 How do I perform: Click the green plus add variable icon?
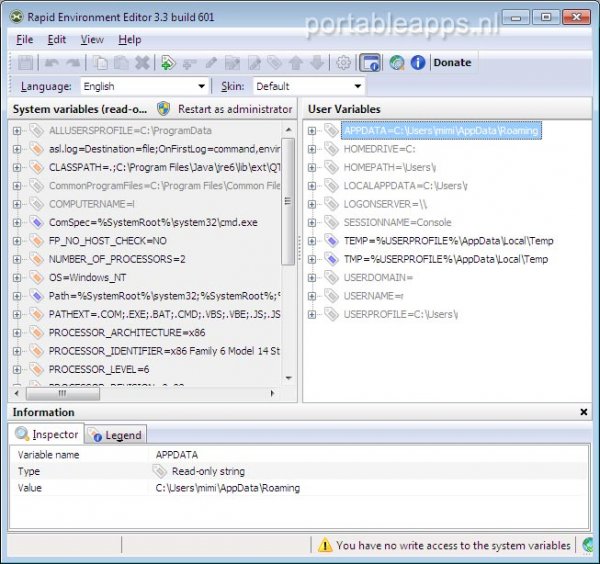click(167, 63)
